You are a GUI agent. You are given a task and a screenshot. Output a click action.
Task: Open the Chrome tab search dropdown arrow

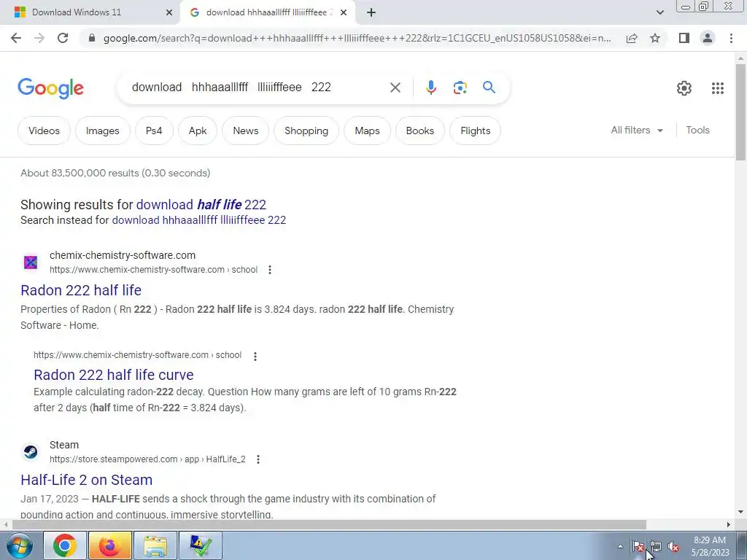(x=659, y=12)
